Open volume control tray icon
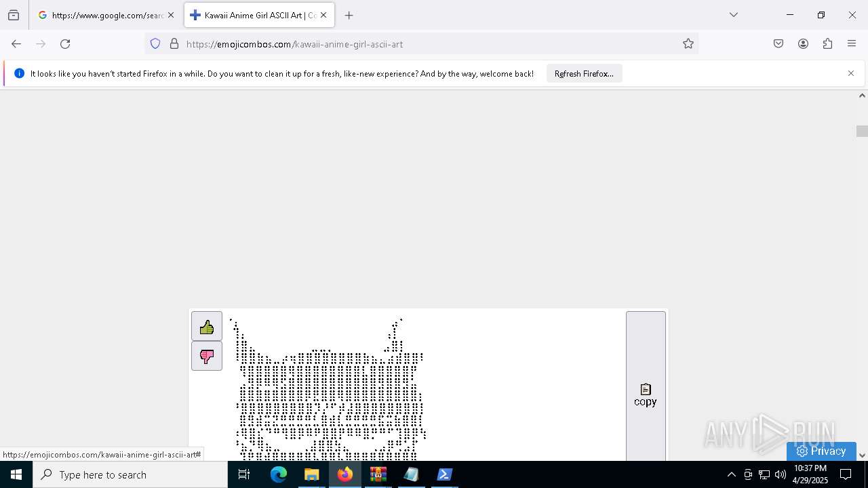Image resolution: width=868 pixels, height=488 pixels. (781, 474)
